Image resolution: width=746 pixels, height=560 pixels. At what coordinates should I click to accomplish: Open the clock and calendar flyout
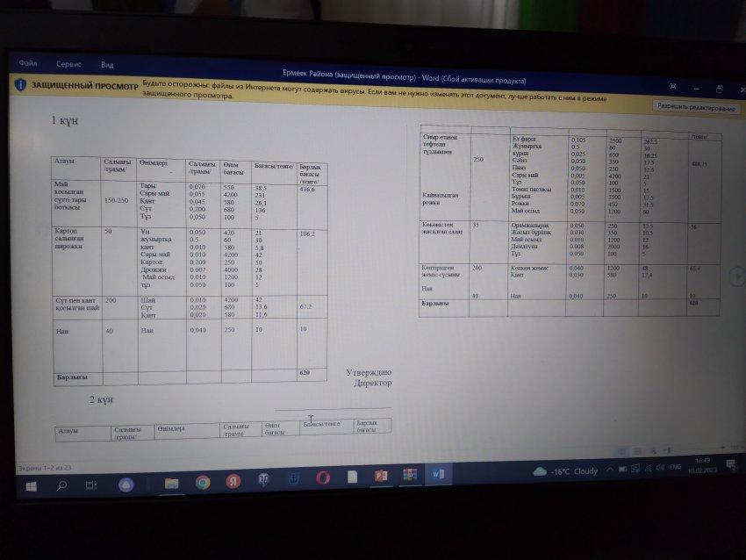(x=702, y=465)
